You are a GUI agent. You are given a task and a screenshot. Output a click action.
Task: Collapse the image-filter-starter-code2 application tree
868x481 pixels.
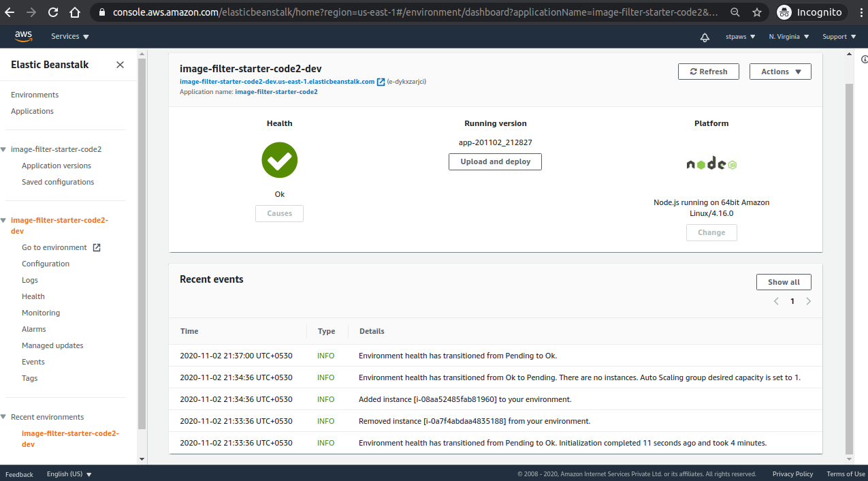(x=3, y=149)
